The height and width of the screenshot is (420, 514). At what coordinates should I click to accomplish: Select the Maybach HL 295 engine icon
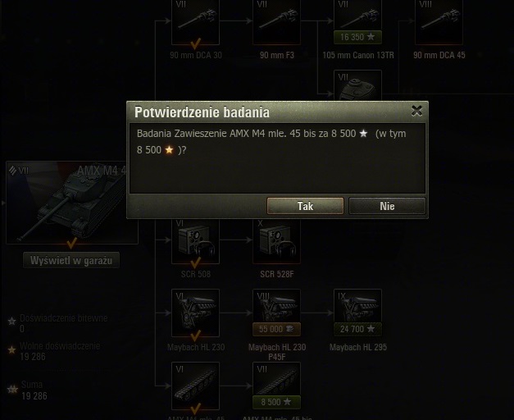tap(357, 306)
